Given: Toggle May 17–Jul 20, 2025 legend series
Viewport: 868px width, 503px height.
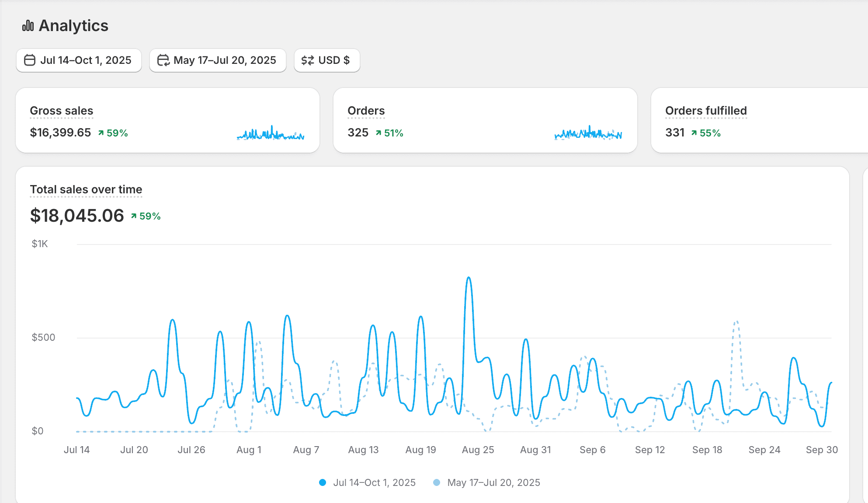Looking at the screenshot, I should tap(493, 482).
